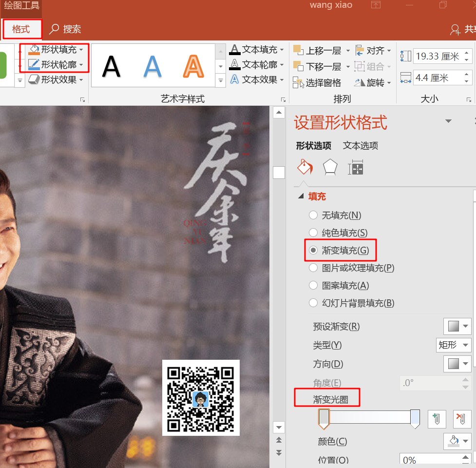Click the rotate icon beside 旋转
Screen dimensions: 476x468
360,82
